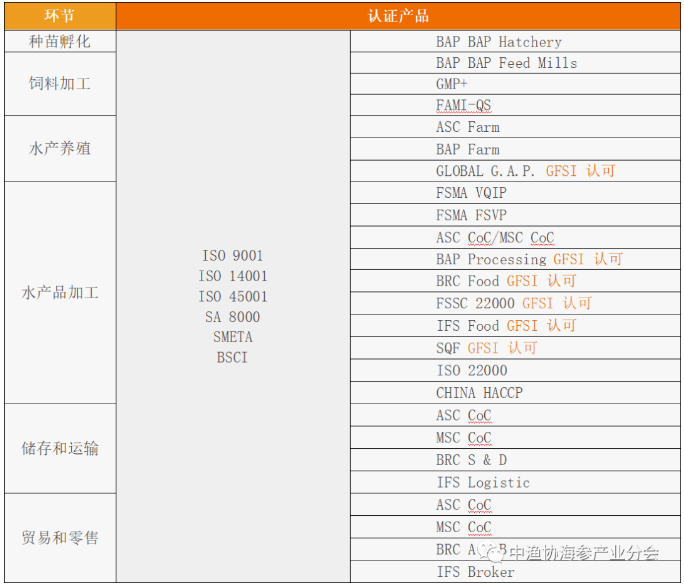Screen dimensions: 684x584
Task: Click the IFS Food text
Action: 468,326
